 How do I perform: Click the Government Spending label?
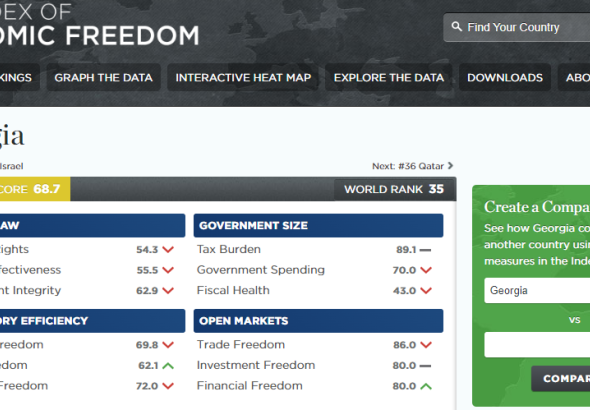point(261,270)
